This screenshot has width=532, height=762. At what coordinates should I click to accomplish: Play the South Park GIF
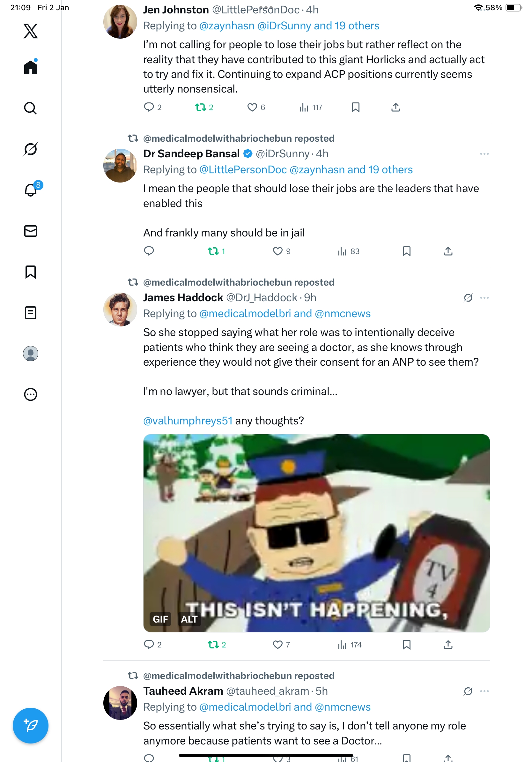(x=316, y=533)
